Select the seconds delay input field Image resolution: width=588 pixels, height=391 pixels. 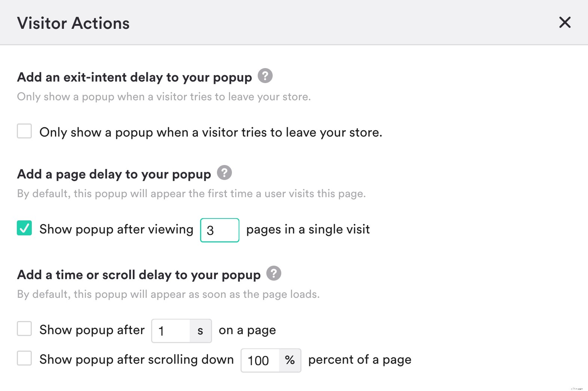click(170, 331)
